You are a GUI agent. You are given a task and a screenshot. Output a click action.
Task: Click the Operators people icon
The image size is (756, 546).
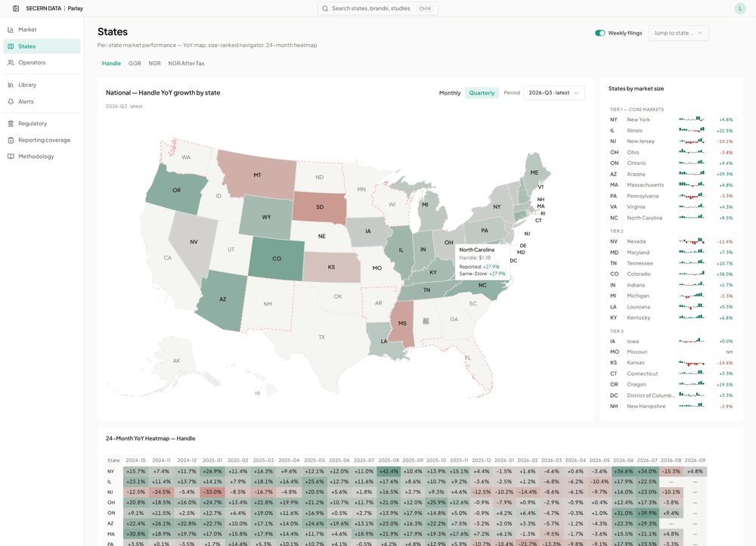[11, 63]
